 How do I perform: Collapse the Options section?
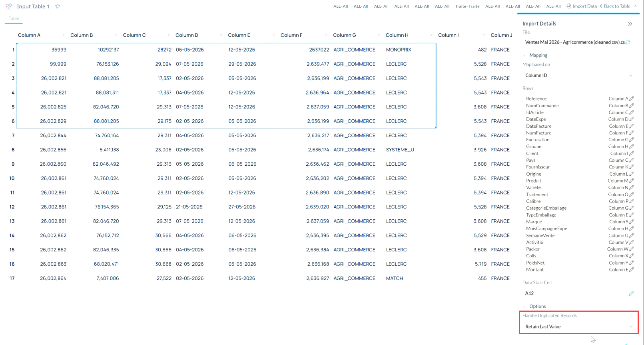click(x=524, y=307)
